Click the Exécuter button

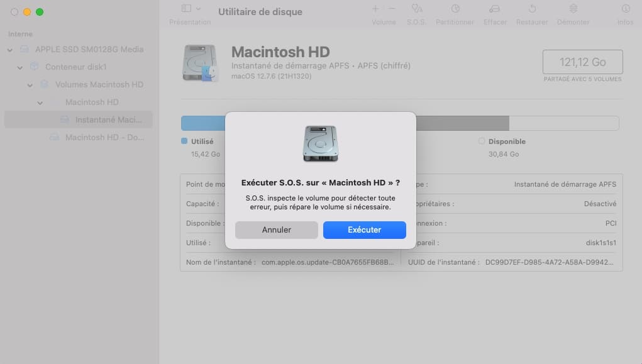(x=365, y=229)
